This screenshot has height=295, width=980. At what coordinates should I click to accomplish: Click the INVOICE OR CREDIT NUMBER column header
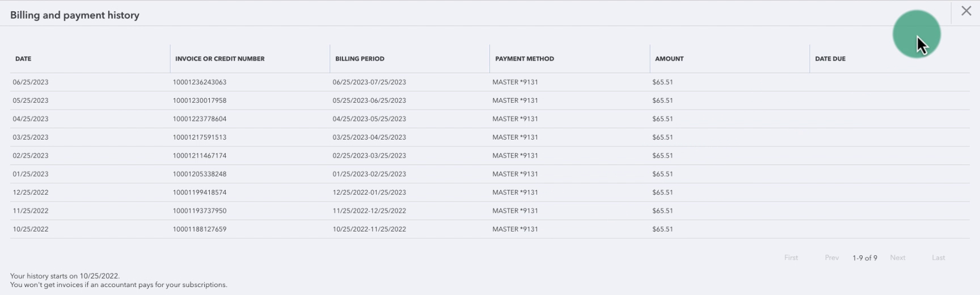click(220, 58)
